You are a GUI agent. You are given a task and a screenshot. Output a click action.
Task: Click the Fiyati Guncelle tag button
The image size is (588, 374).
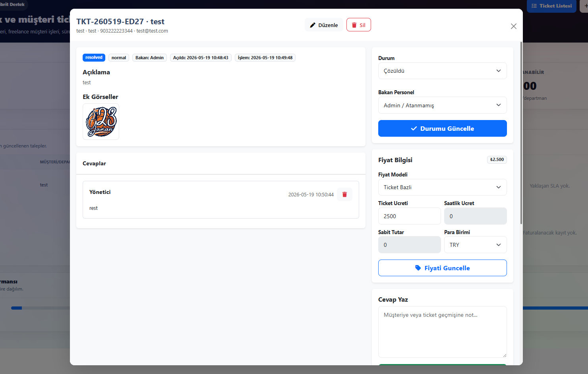(x=442, y=268)
